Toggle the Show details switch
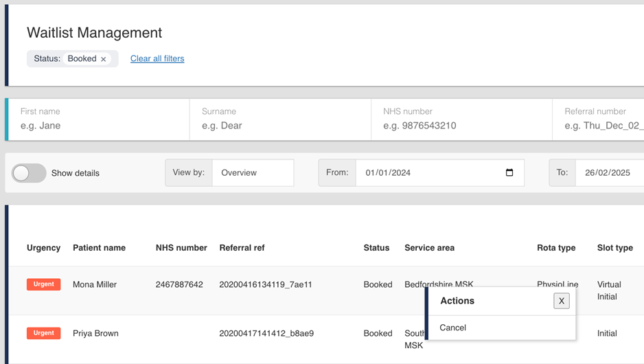 point(29,173)
